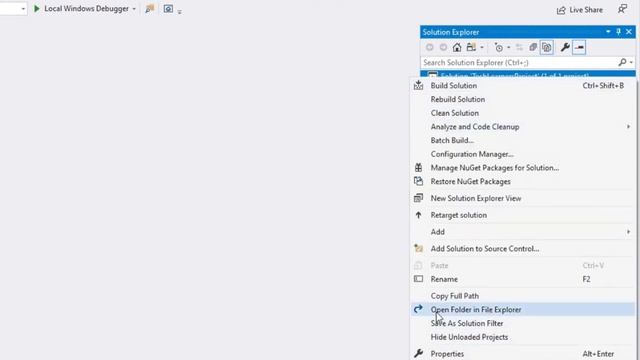The image size is (640, 360).
Task: Choose Rebuild Solution
Action: click(x=522, y=99)
